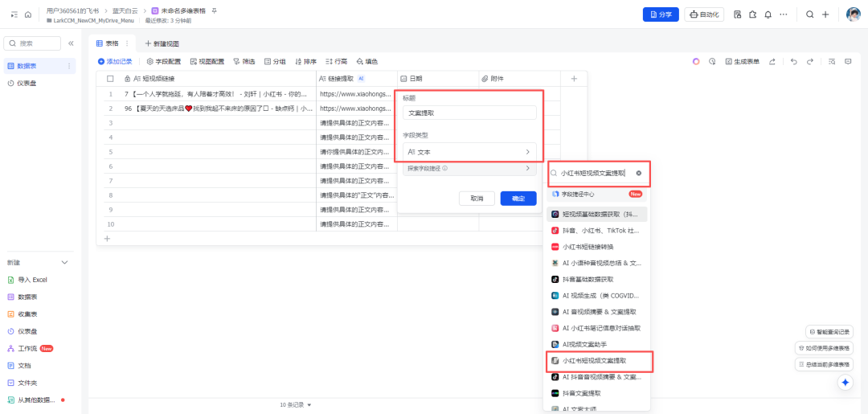868x414 pixels.
Task: Select 小红书短视频文案提取 in results list
Action: pos(597,360)
